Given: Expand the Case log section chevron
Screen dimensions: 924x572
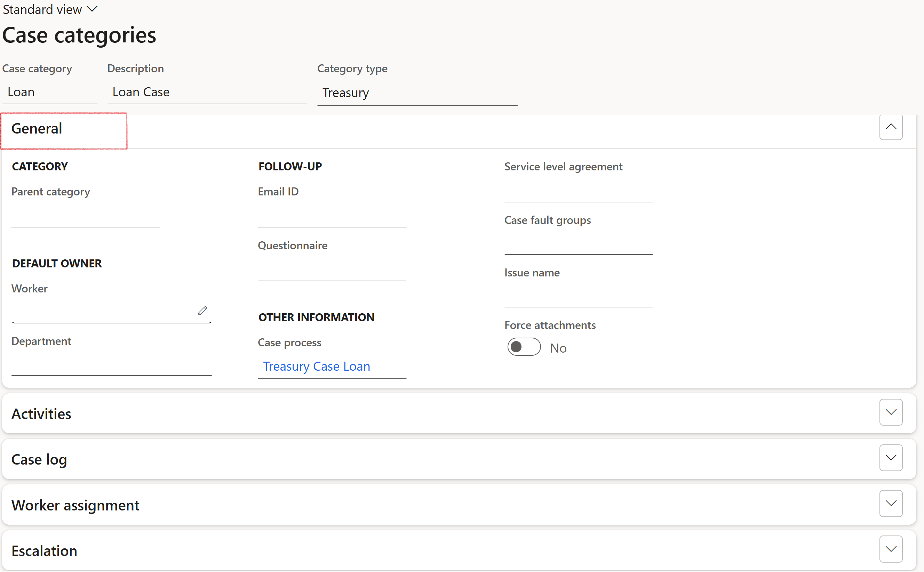Looking at the screenshot, I should (x=890, y=458).
